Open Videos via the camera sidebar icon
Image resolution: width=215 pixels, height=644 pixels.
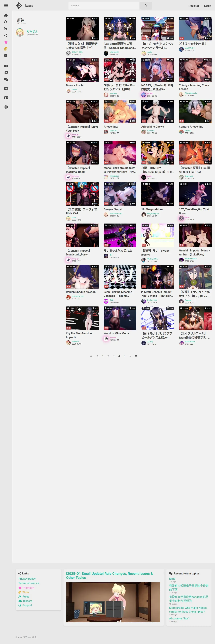[6, 66]
